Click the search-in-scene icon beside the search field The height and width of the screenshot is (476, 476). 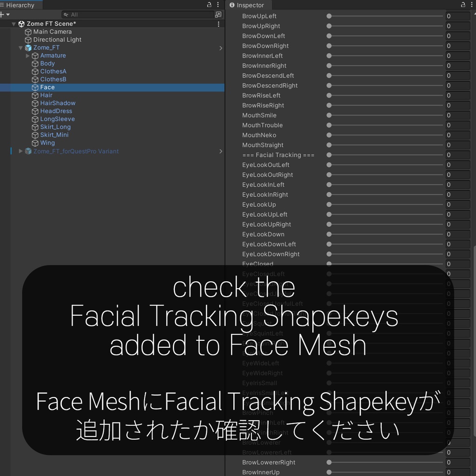(x=218, y=14)
